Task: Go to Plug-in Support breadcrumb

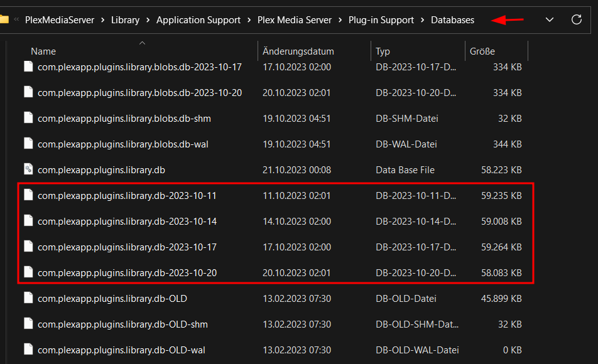Action: [x=381, y=20]
